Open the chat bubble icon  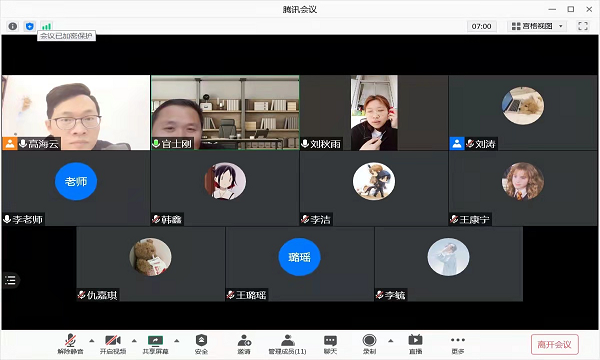tap(330, 344)
